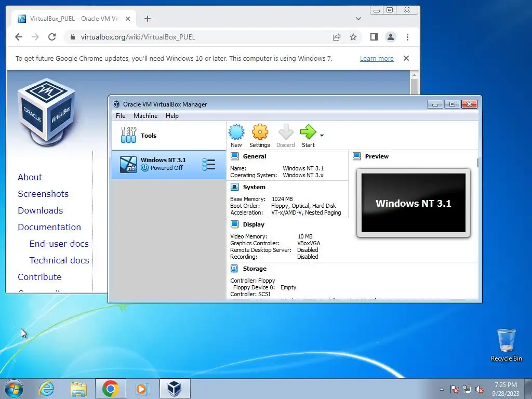
Task: Click the Storage section icon
Action: click(x=234, y=269)
